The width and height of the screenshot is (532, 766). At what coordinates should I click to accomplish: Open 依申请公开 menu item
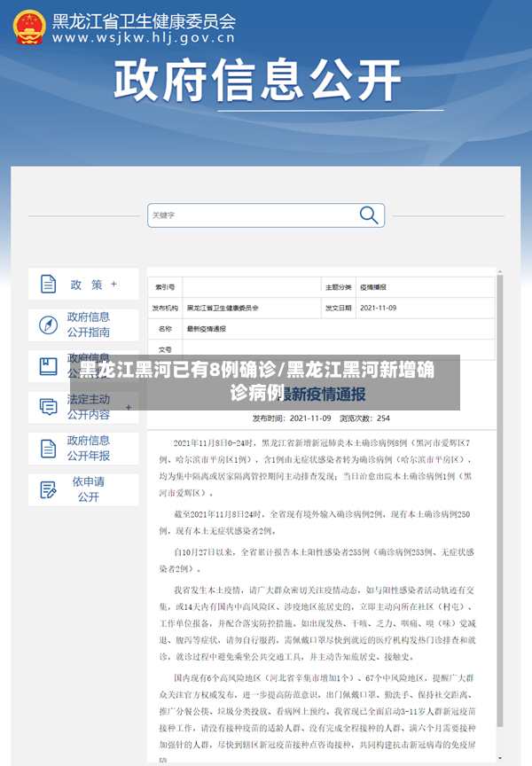point(83,489)
